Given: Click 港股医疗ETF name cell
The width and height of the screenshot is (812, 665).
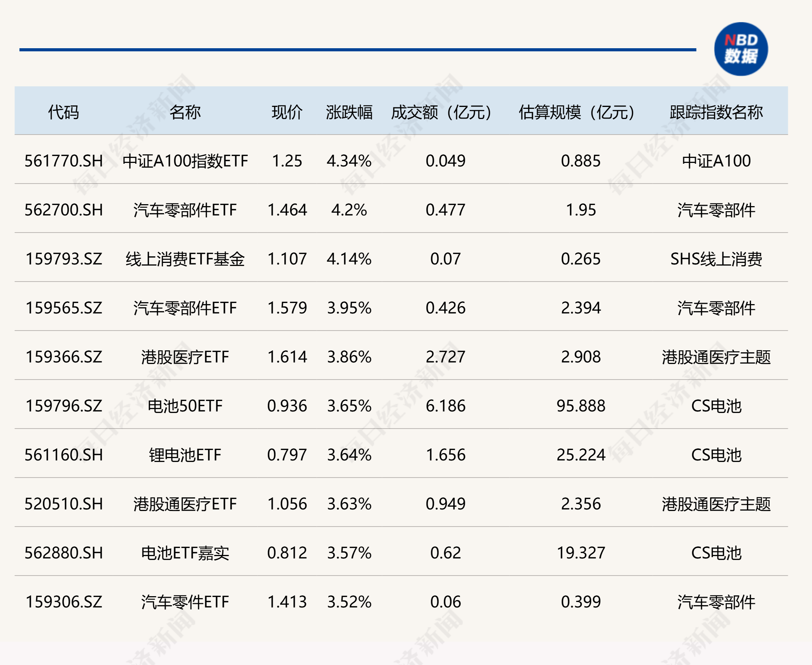Looking at the screenshot, I should [x=185, y=357].
